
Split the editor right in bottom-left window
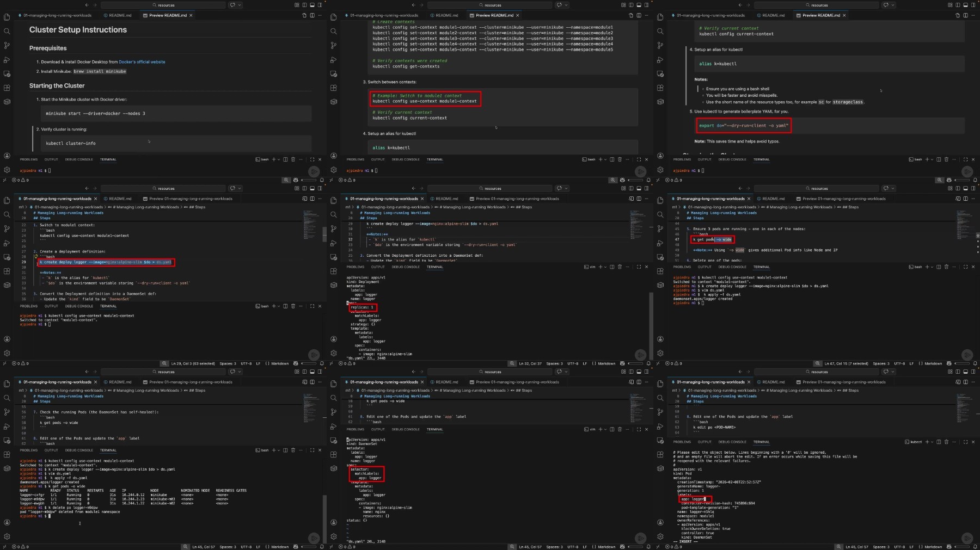[x=312, y=382]
